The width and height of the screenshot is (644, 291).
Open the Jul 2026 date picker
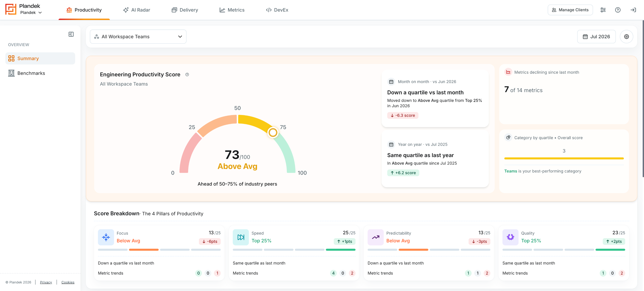[x=596, y=37]
